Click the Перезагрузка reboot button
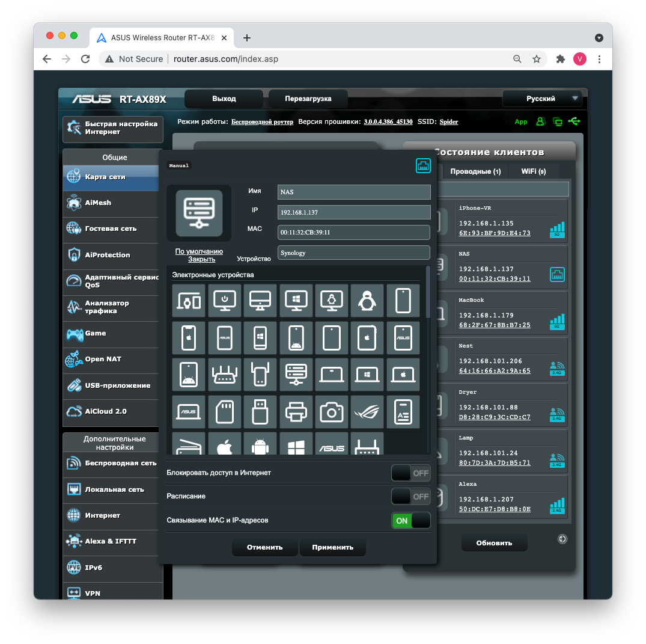 pyautogui.click(x=308, y=99)
